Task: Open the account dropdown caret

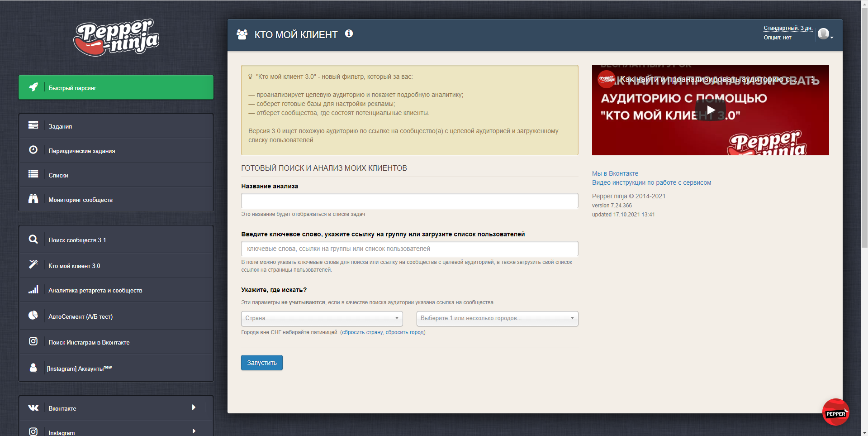Action: 832,38
